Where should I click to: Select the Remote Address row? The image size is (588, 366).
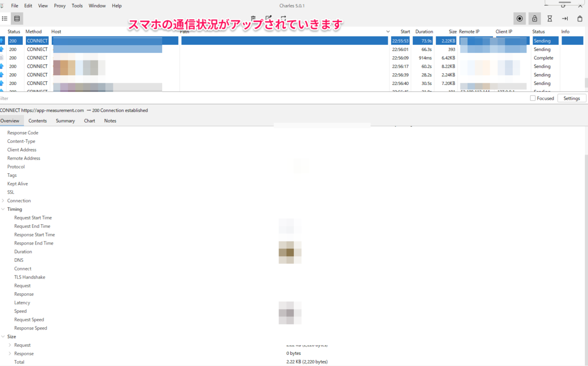click(293, 158)
